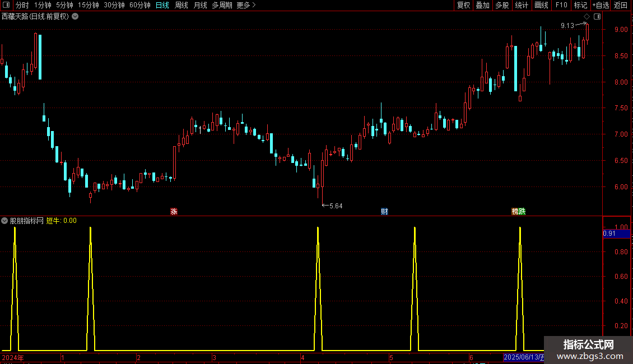The height and width of the screenshot is (364, 633).
Task: Click the 6.00 price axis label
Action: pos(621,187)
